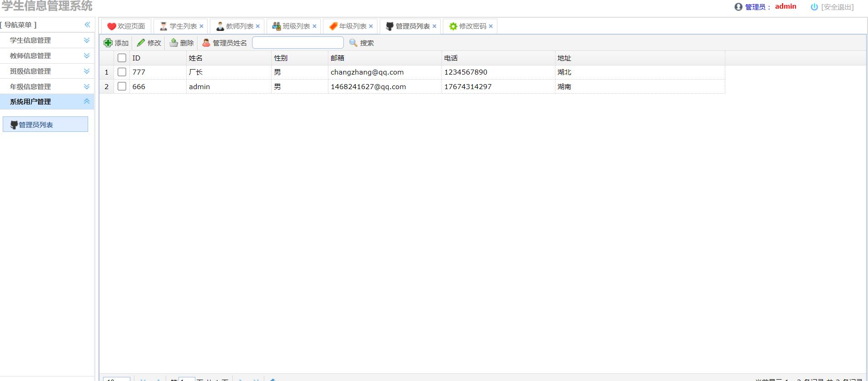The width and height of the screenshot is (868, 381).
Task: Close the 班级列表 tab
Action: point(314,26)
